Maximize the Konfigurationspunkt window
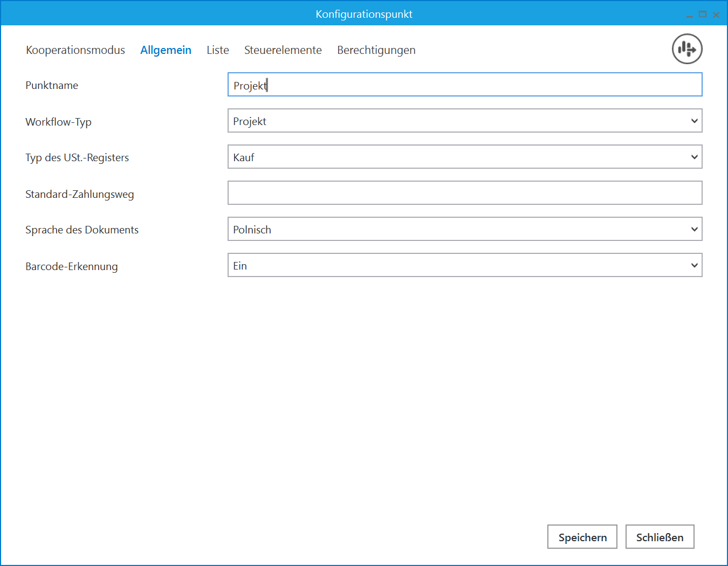Viewport: 728px width, 566px height. pyautogui.click(x=702, y=15)
